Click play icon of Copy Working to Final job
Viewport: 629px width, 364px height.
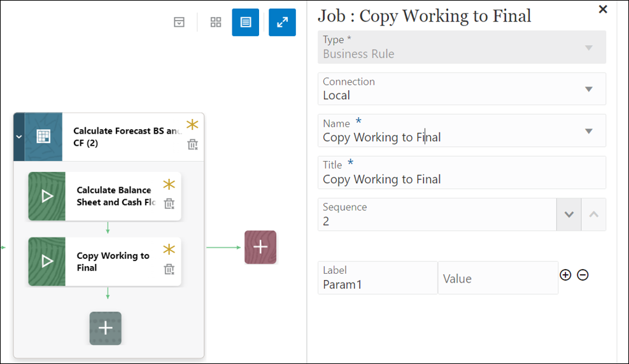click(47, 262)
